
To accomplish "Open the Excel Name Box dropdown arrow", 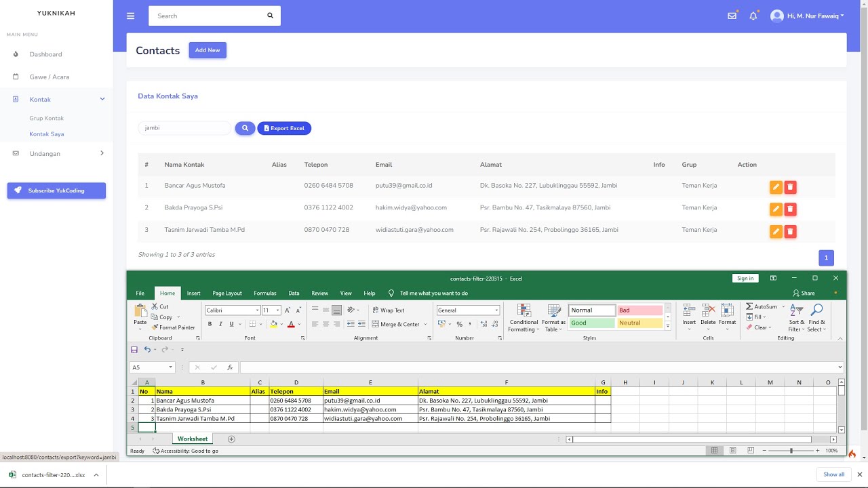I will pos(170,367).
